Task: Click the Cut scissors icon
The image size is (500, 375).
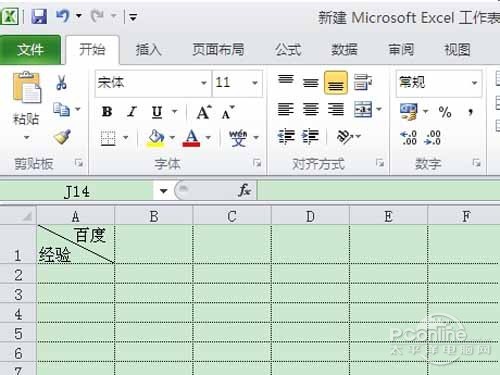Action: 61,82
